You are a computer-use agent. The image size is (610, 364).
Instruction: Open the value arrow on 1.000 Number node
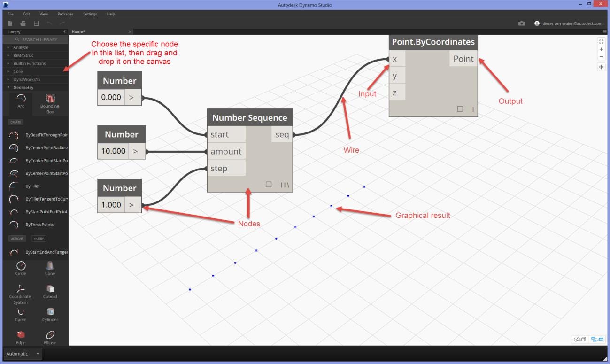(132, 205)
